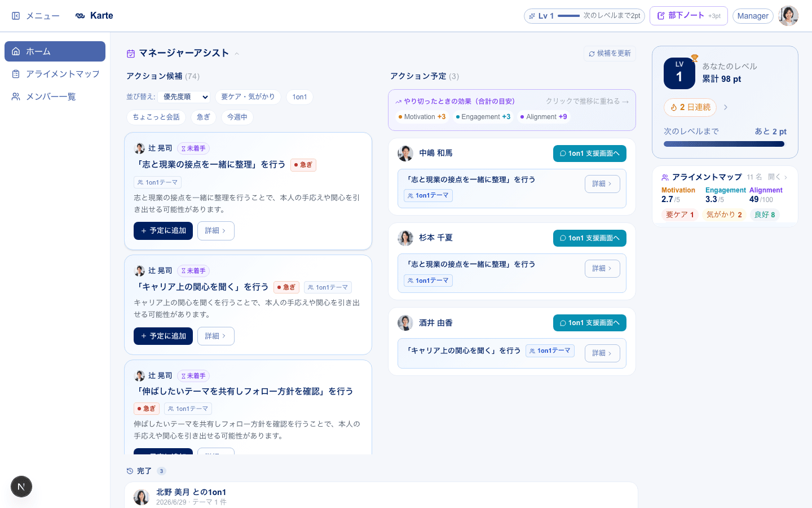Add 志と現業の接点を一緒に整理 card to 予定
The image size is (812, 508).
(163, 231)
